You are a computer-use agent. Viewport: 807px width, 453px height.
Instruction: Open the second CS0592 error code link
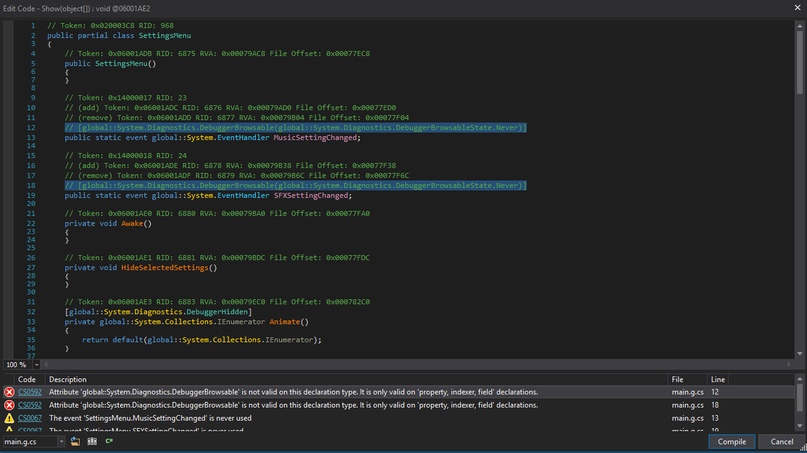(x=29, y=405)
